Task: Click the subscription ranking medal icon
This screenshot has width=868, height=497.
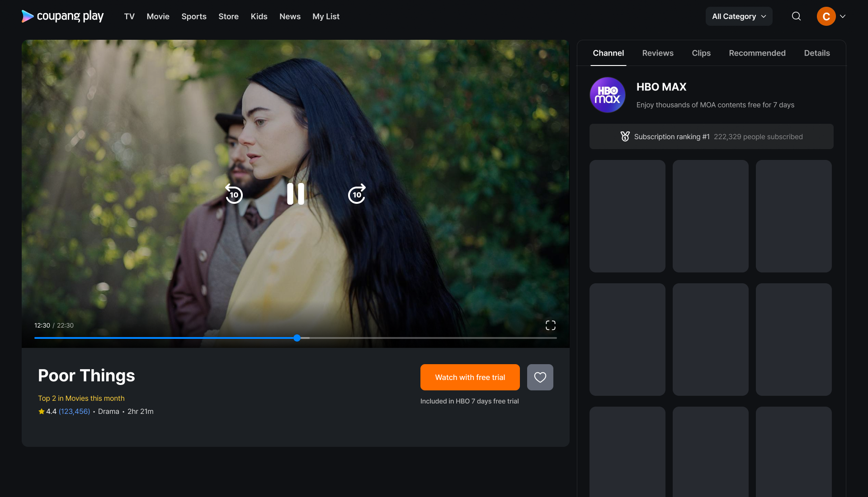Action: pyautogui.click(x=625, y=136)
